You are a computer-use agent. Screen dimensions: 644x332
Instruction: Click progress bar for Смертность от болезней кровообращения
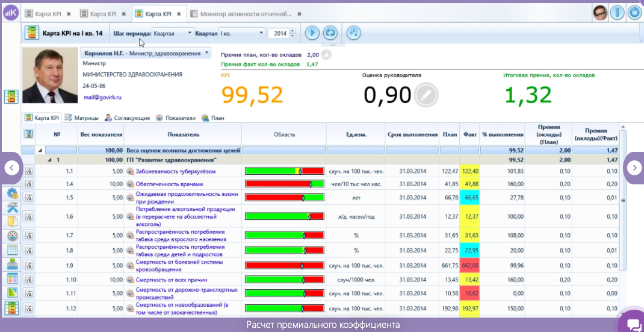pyautogui.click(x=284, y=265)
